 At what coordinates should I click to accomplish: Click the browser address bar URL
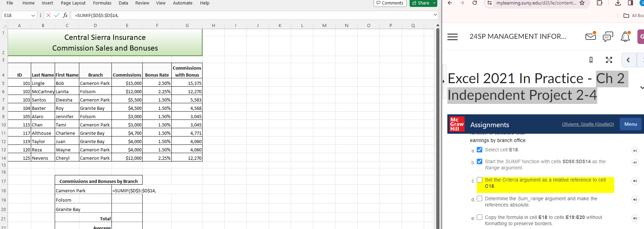(536, 3)
